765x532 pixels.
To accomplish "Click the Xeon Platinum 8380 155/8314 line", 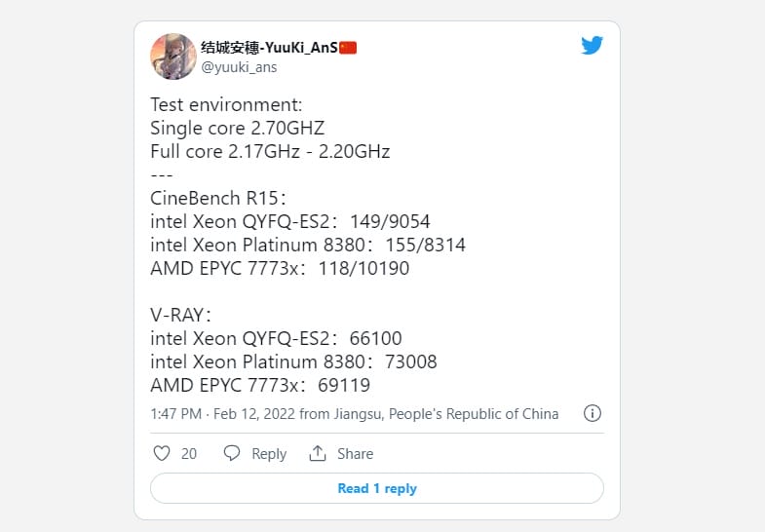I will [x=308, y=245].
